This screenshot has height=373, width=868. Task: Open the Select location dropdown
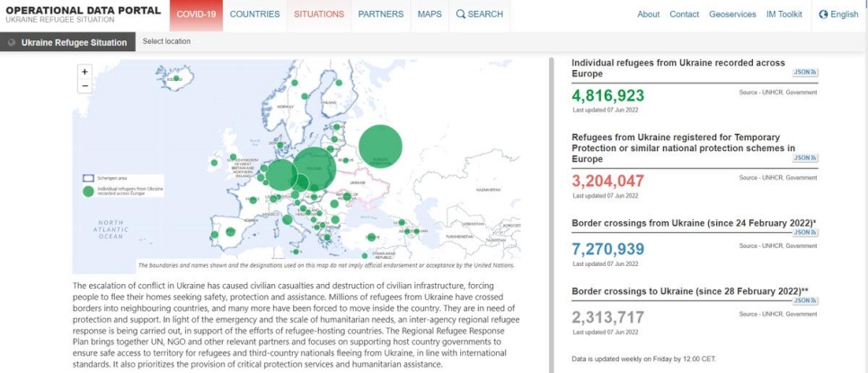click(x=166, y=41)
